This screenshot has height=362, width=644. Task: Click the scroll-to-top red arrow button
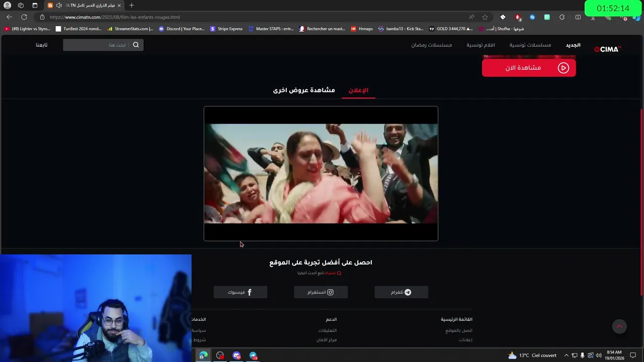tap(619, 326)
